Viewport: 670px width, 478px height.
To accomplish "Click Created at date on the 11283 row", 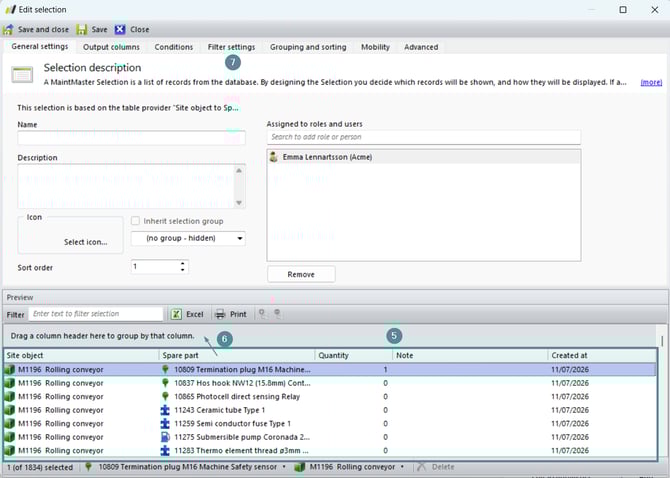I will coord(570,450).
